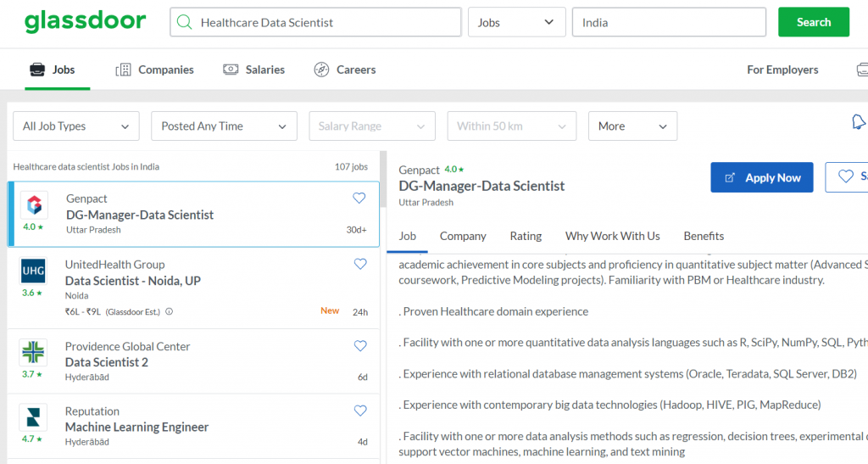868x464 pixels.
Task: Click the Genpact company logo
Action: [x=34, y=205]
